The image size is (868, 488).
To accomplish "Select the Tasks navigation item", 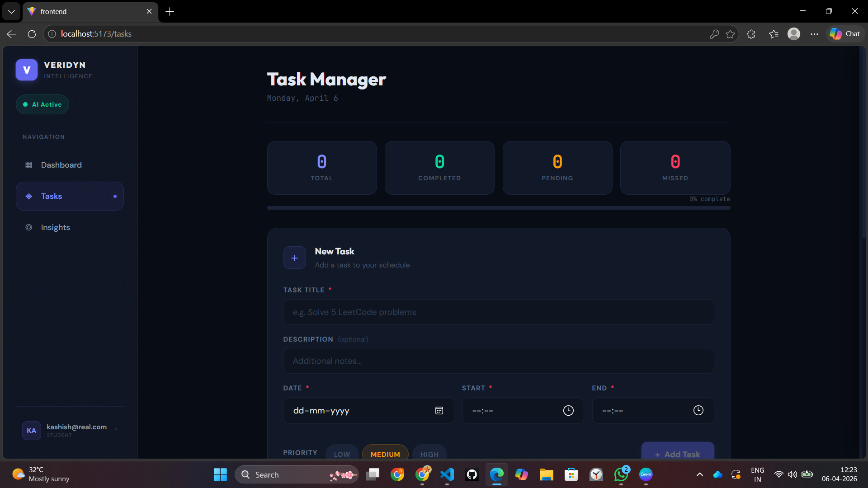I will click(70, 196).
